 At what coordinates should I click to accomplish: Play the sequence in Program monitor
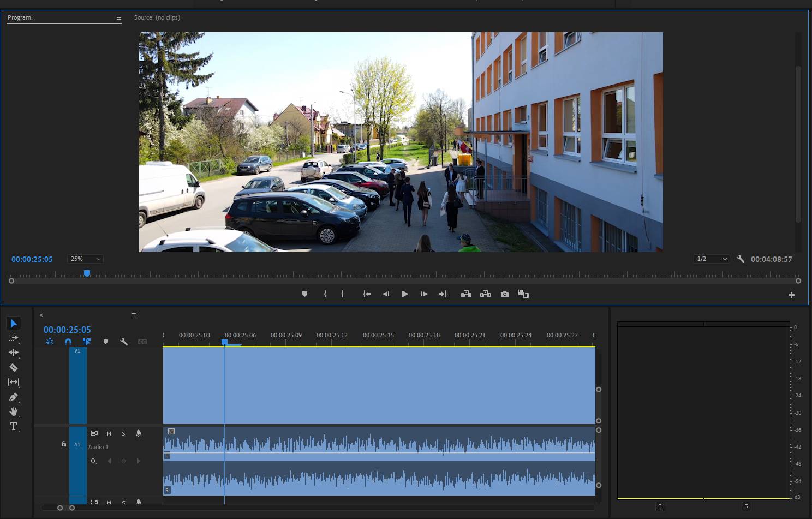[404, 294]
